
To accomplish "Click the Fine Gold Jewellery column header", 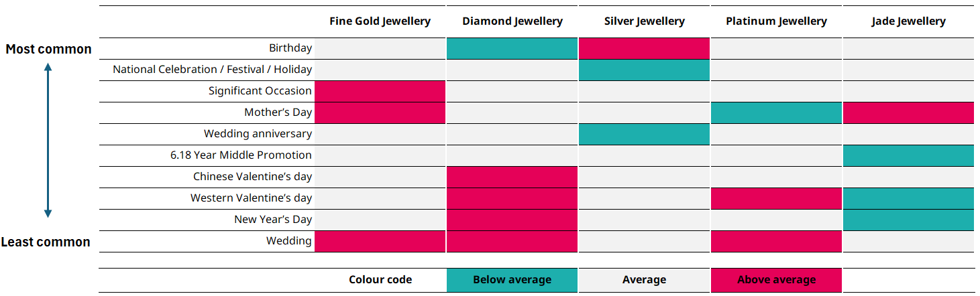I will point(380,21).
